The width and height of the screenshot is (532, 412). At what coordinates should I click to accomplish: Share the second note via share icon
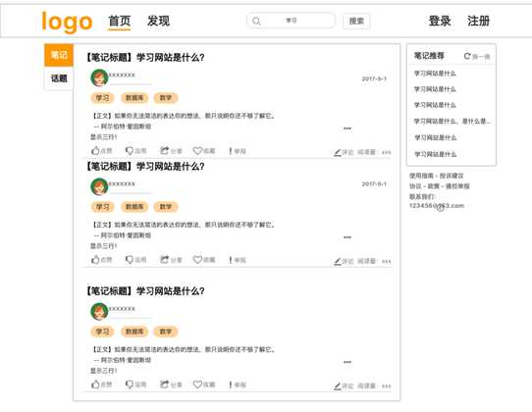164,260
